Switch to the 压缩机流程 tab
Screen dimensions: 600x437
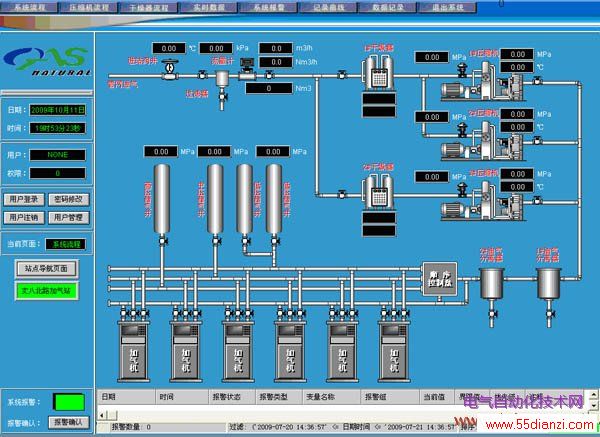coord(89,7)
